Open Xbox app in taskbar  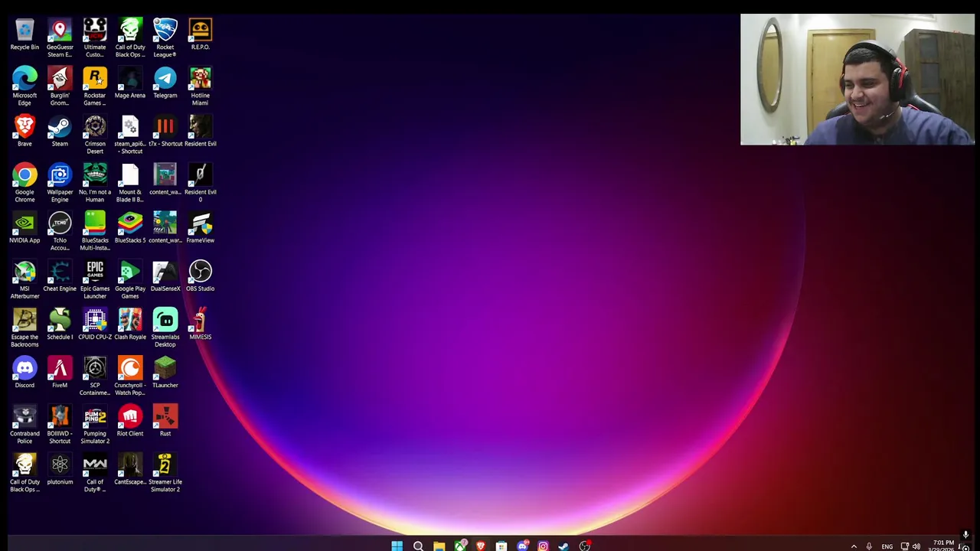[x=459, y=546]
